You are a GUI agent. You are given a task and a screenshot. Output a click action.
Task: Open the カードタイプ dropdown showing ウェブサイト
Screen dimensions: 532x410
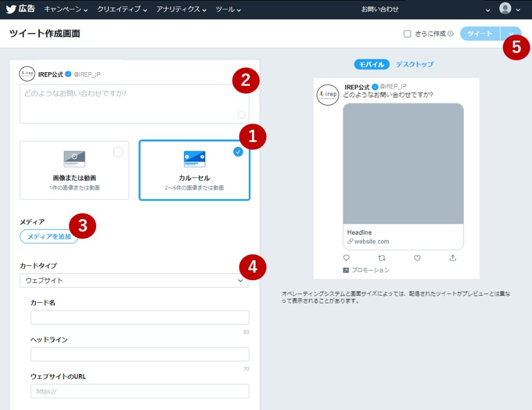[134, 280]
